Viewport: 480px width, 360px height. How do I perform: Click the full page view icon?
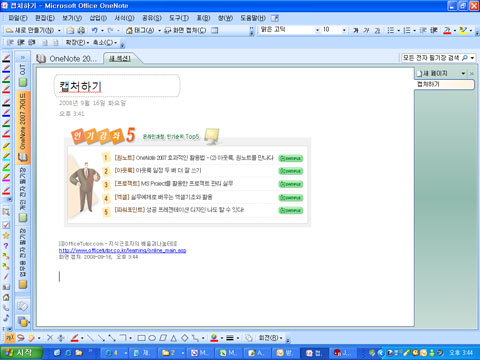click(x=215, y=31)
